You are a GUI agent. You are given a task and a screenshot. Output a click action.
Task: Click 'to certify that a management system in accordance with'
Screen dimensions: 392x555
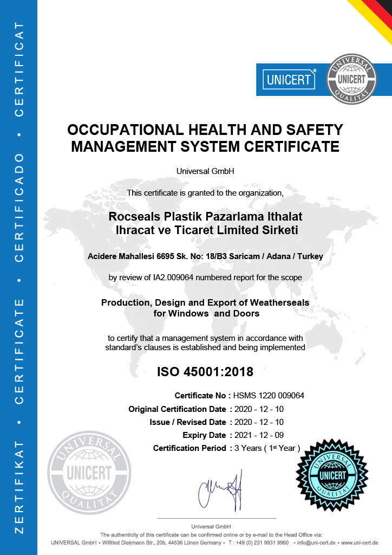click(x=205, y=338)
